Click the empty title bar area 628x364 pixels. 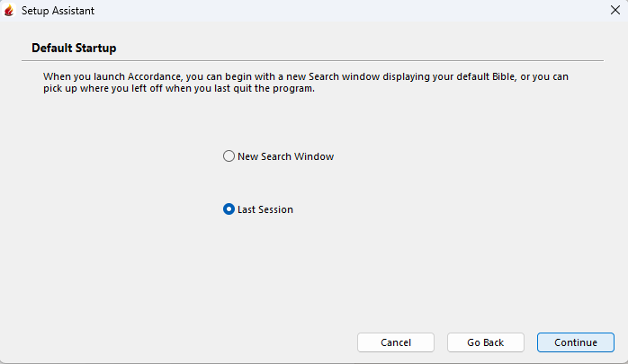[x=342, y=11]
